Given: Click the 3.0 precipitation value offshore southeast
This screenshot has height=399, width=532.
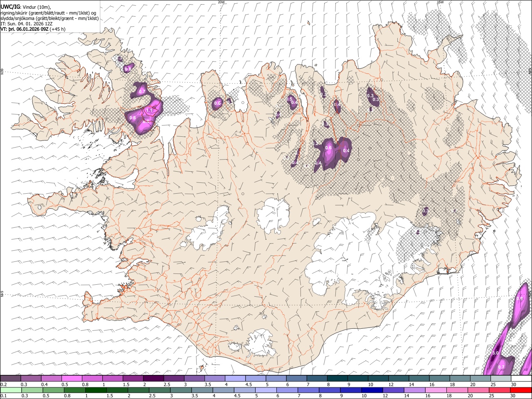Looking at the screenshot, I should [x=495, y=353].
